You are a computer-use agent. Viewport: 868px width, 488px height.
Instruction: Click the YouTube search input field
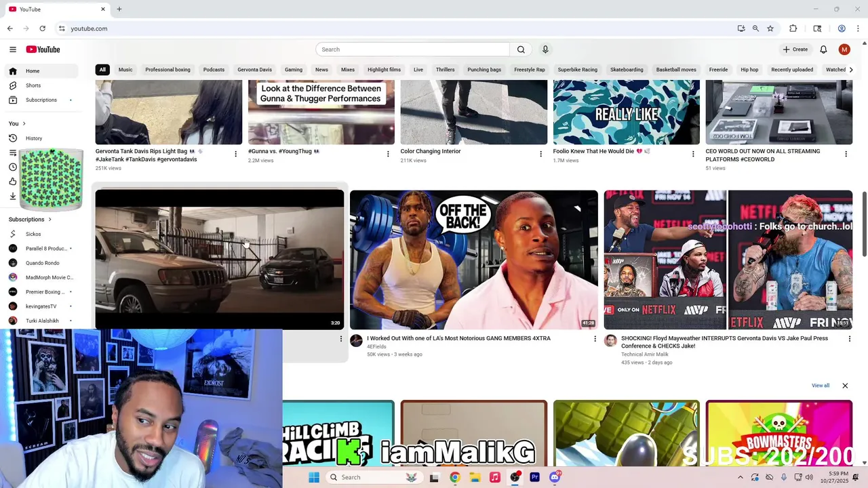412,49
